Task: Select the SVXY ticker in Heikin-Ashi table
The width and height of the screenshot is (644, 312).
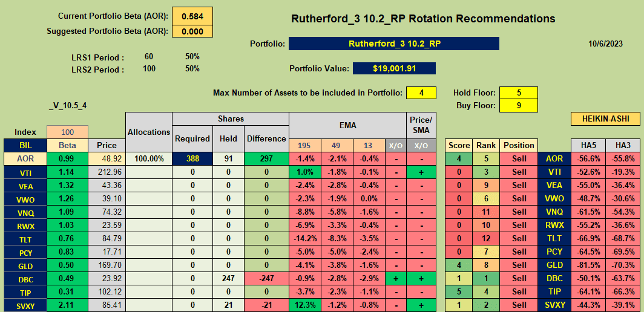Action: click(x=554, y=305)
